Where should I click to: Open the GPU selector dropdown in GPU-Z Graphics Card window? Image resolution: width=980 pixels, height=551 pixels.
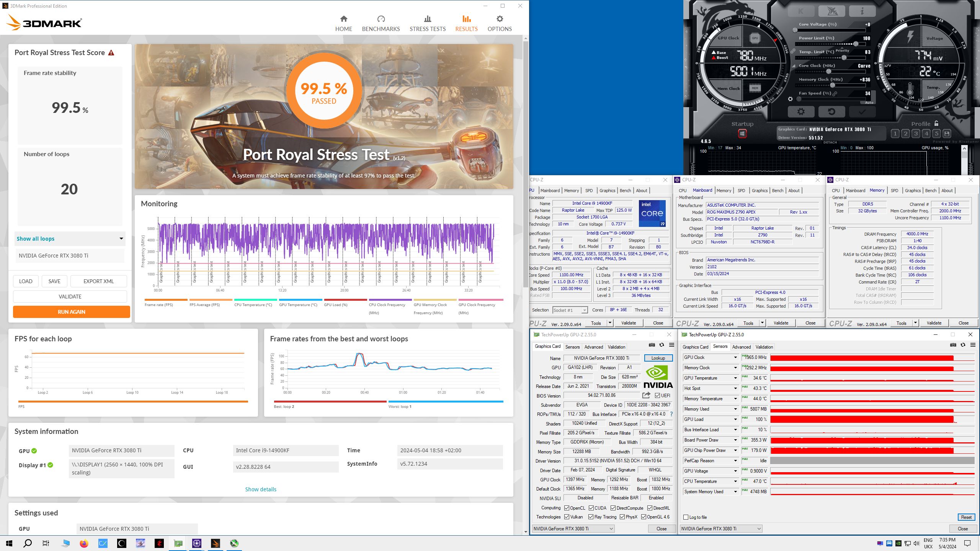coord(573,529)
